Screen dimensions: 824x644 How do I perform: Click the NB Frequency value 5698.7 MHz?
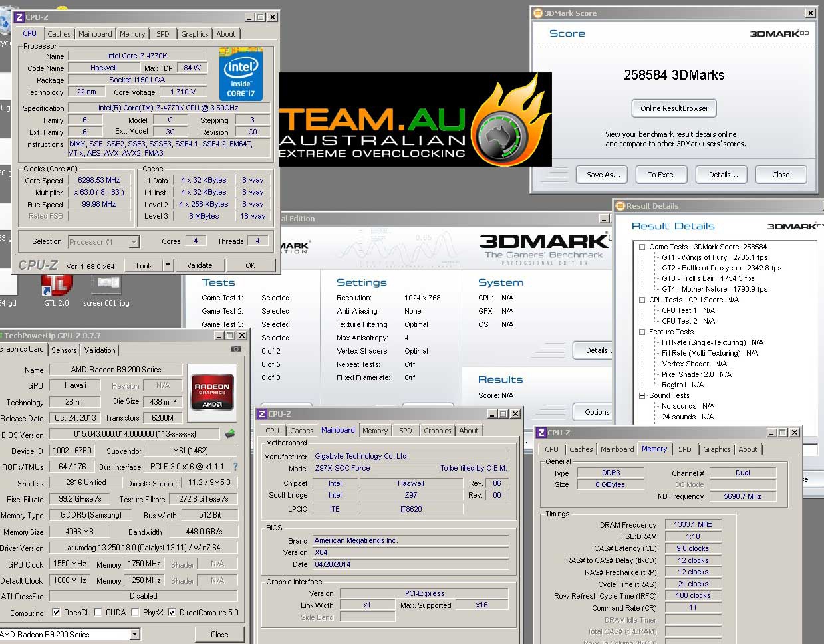pyautogui.click(x=742, y=496)
